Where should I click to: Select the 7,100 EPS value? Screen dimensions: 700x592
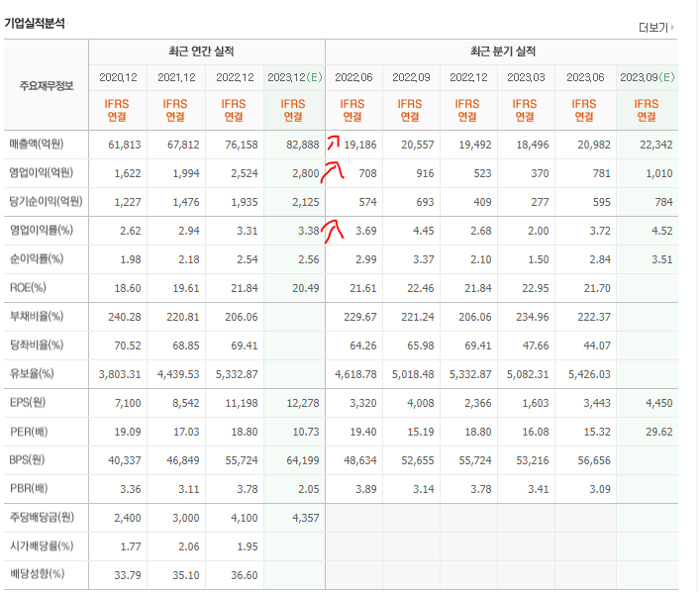[128, 403]
